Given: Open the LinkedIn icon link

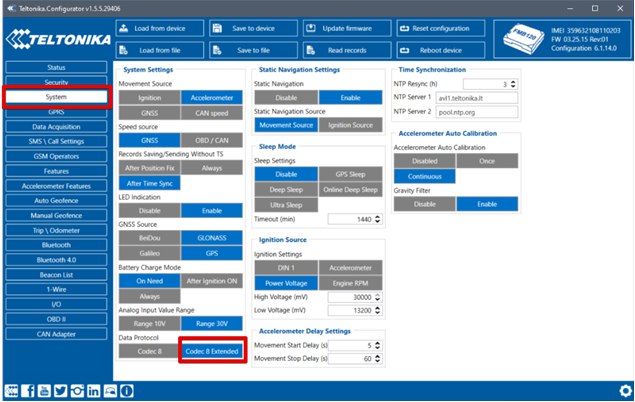Looking at the screenshot, I should [x=94, y=391].
